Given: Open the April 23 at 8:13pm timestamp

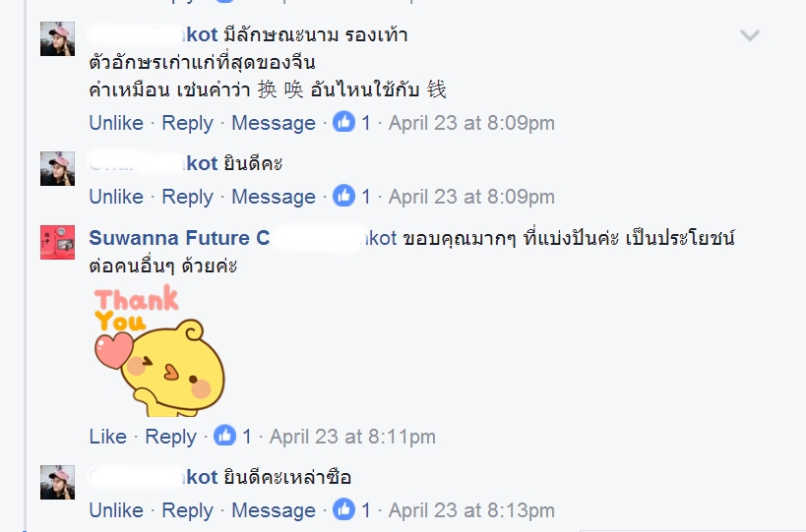Looking at the screenshot, I should 471,510.
